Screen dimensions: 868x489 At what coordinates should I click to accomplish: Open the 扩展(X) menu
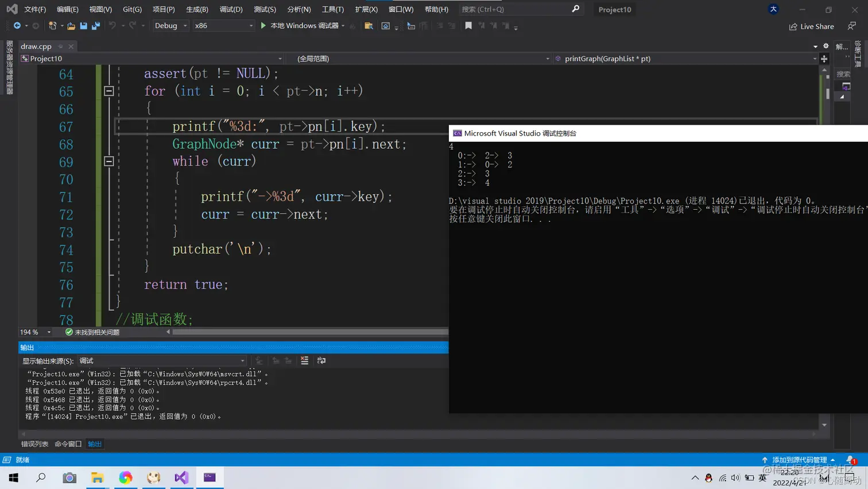click(366, 9)
